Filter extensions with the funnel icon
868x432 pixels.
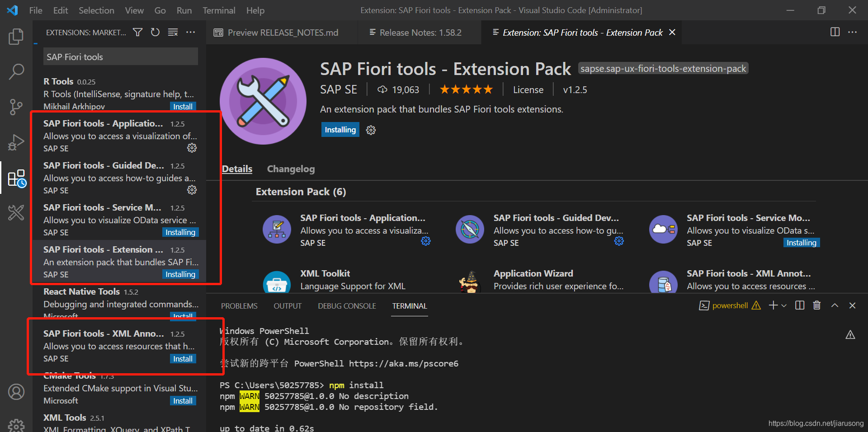138,32
